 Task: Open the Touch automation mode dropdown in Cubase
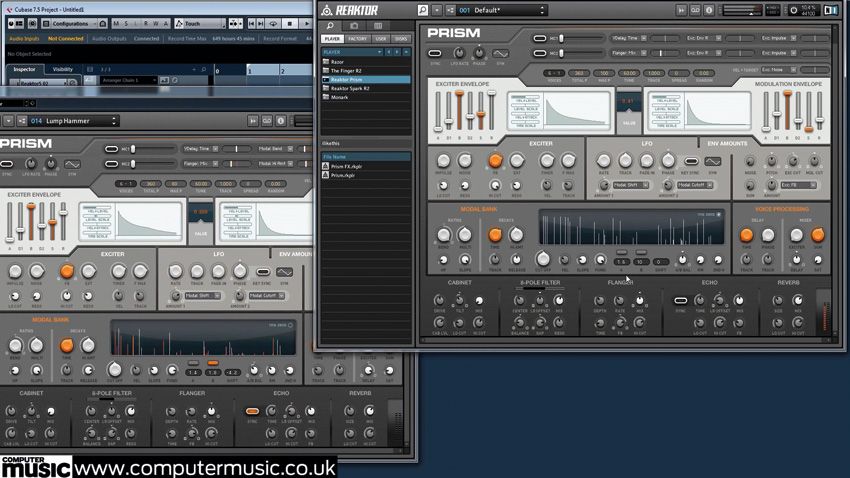[x=201, y=24]
